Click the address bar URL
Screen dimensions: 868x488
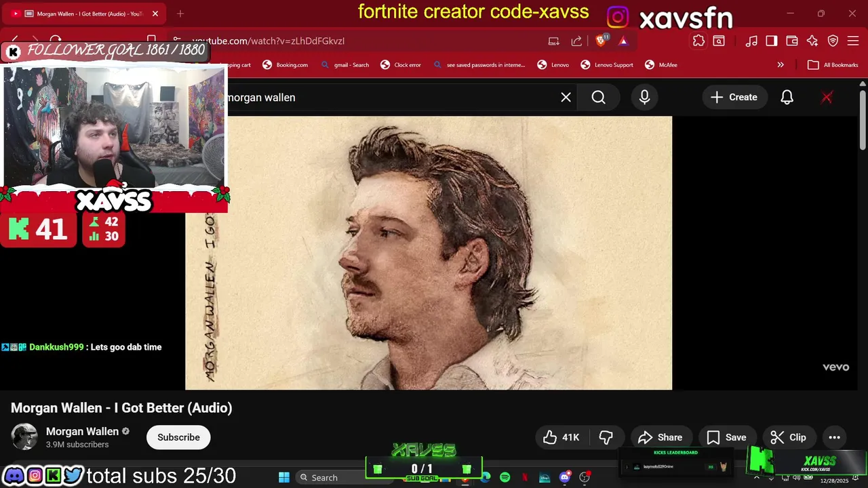point(268,41)
